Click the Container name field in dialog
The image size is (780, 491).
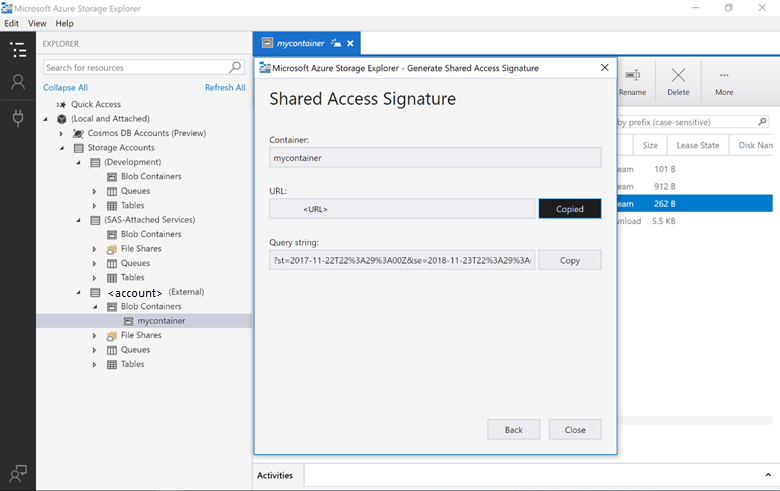[435, 158]
